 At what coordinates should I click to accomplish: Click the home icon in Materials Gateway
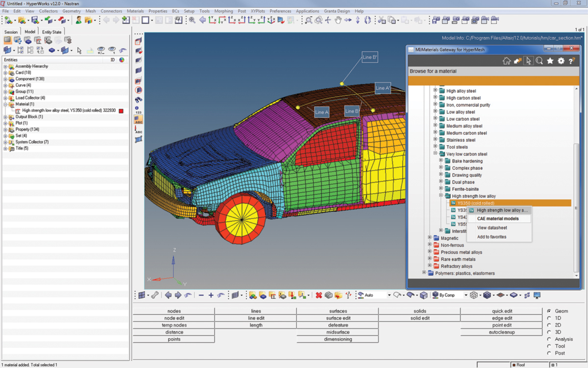(x=507, y=61)
